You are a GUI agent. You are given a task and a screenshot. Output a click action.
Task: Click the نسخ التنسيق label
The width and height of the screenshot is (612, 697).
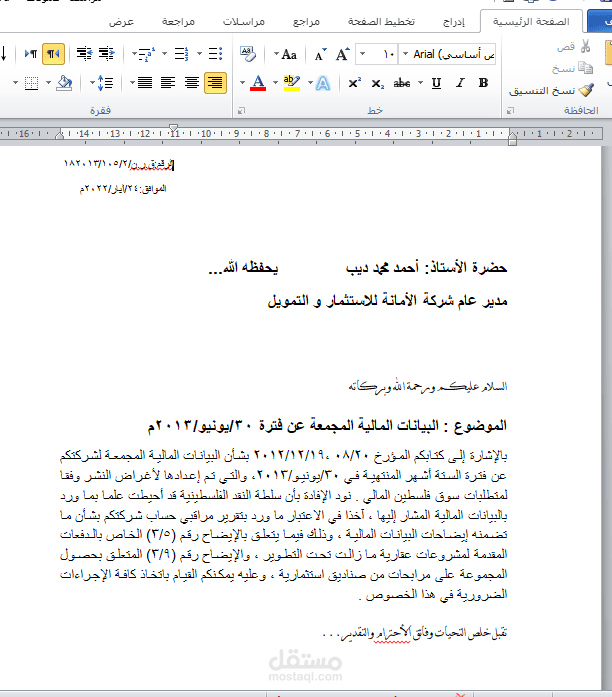pos(542,91)
